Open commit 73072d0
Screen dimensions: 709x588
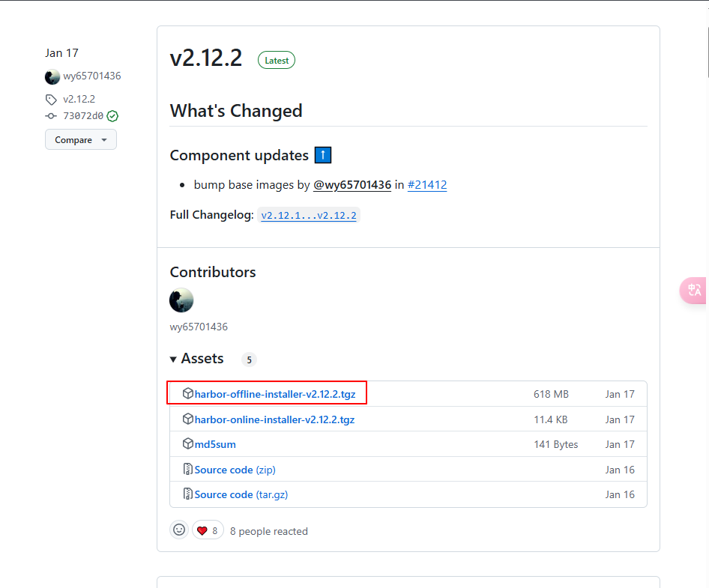coord(83,116)
